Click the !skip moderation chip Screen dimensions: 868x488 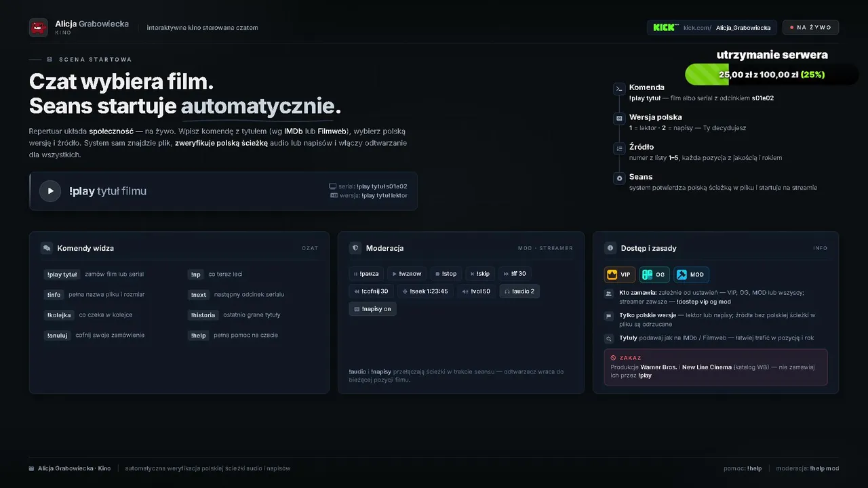coord(480,274)
